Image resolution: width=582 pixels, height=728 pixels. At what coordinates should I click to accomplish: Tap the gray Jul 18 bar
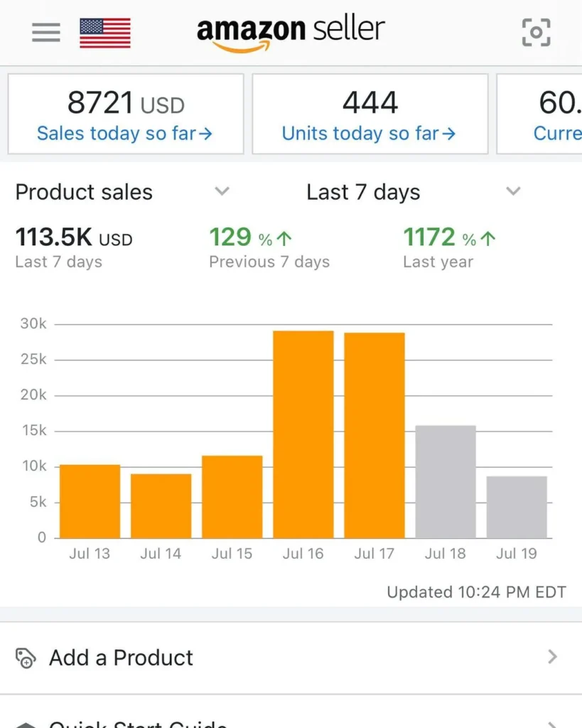(x=446, y=481)
